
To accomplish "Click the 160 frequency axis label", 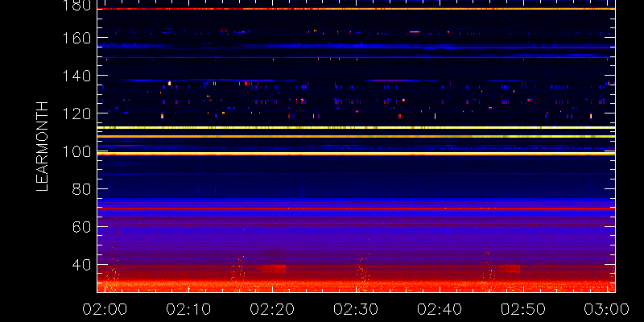I will tap(77, 38).
